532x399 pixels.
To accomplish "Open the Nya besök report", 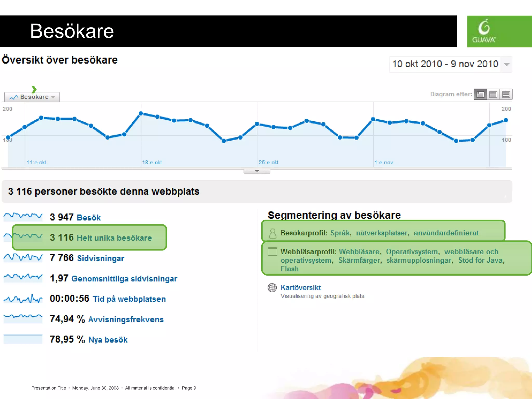I will tap(108, 340).
